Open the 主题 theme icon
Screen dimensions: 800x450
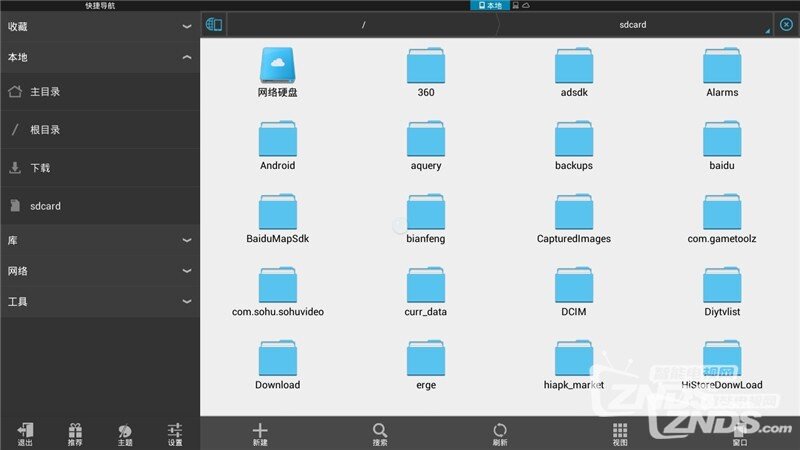point(125,434)
